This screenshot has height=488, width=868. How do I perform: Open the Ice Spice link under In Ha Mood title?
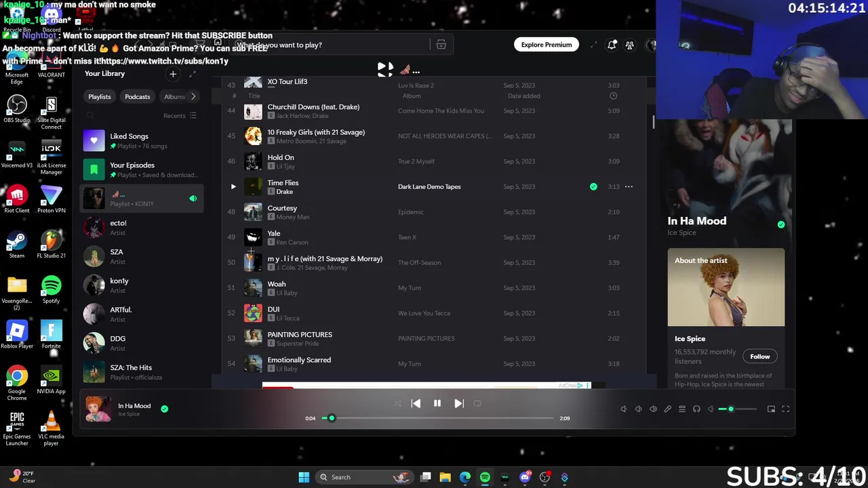[682, 232]
